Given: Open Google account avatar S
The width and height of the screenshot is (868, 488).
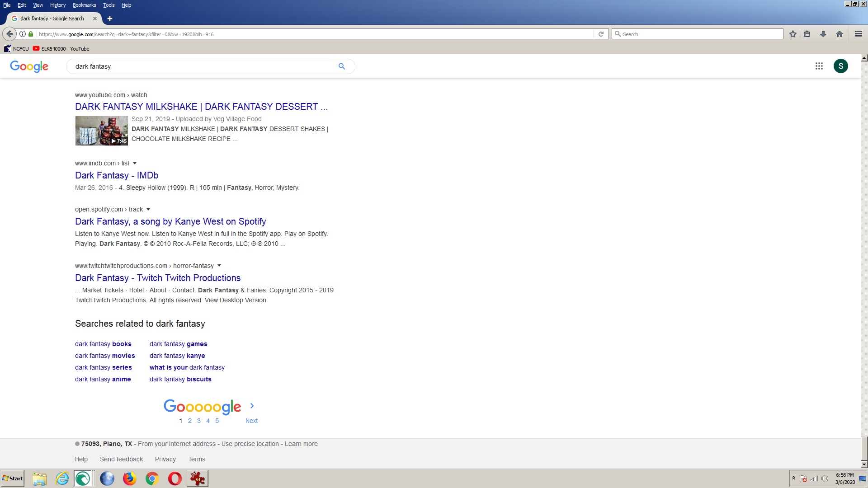Looking at the screenshot, I should point(840,66).
